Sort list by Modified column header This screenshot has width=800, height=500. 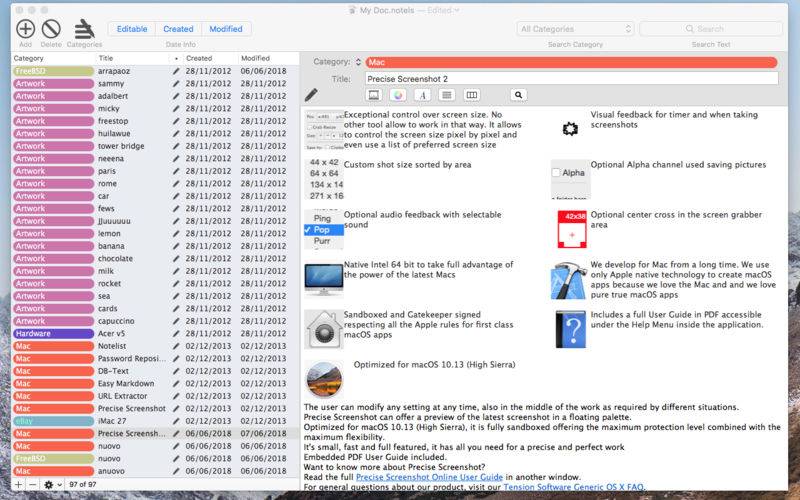click(268, 58)
